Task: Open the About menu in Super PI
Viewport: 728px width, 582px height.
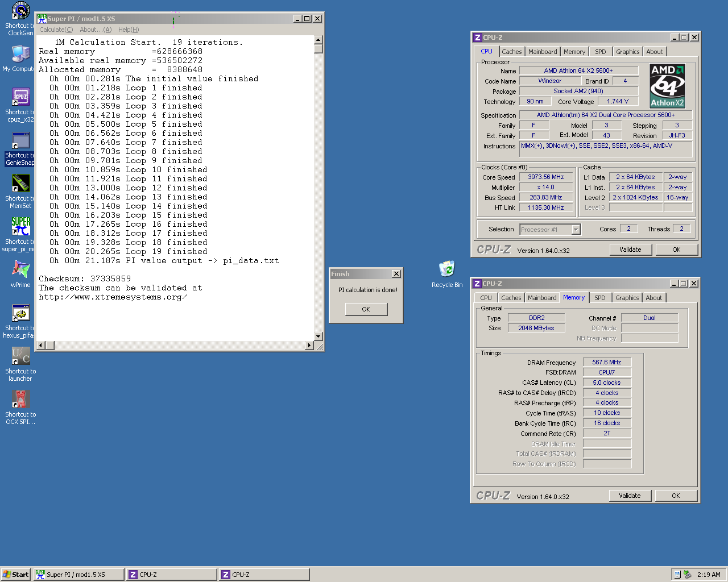Action: tap(96, 30)
